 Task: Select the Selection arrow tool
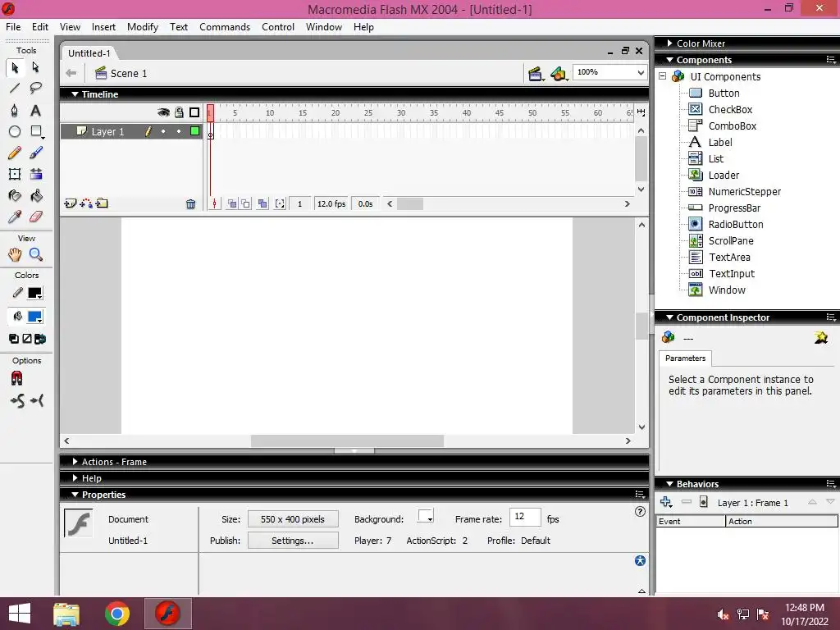point(15,67)
